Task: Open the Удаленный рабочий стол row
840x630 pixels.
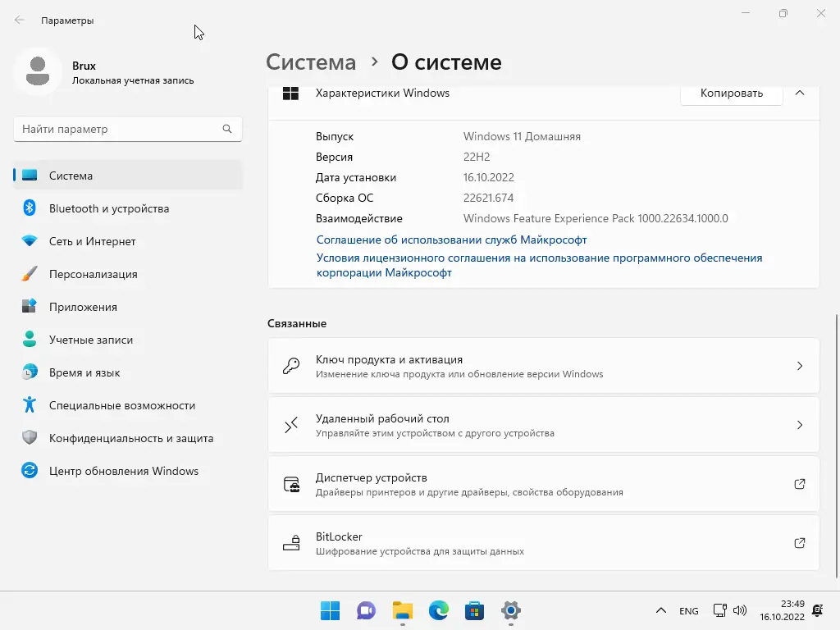Action: [x=543, y=425]
